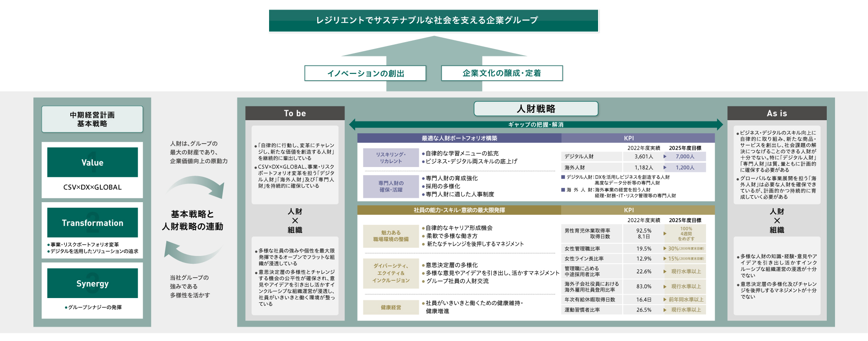Select the green Synergy box
This screenshot has width=868, height=341.
point(92,283)
